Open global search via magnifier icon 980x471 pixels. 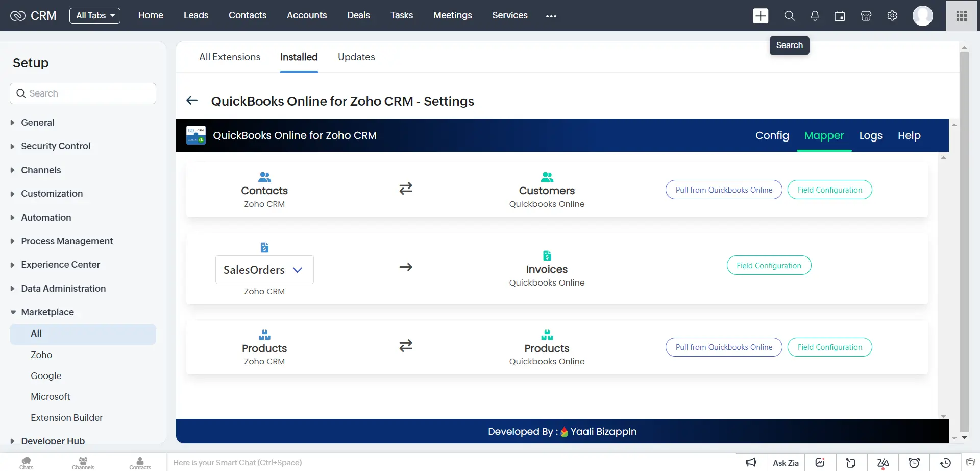click(789, 16)
